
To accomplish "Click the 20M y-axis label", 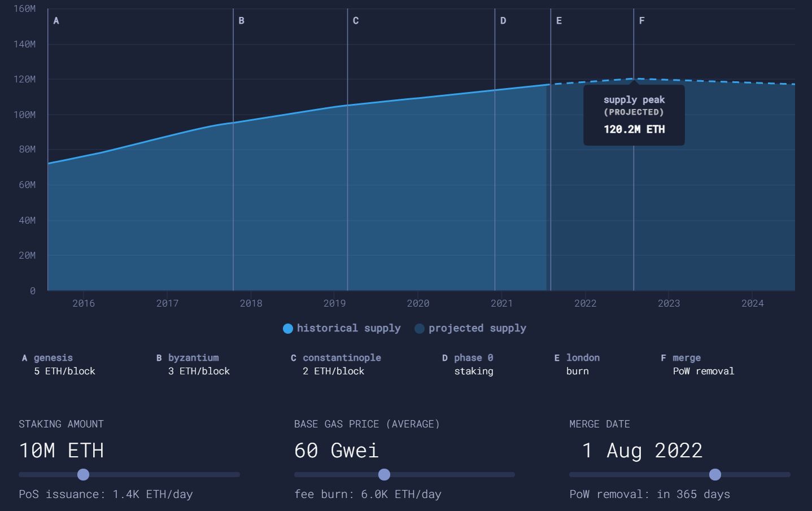I will (27, 255).
